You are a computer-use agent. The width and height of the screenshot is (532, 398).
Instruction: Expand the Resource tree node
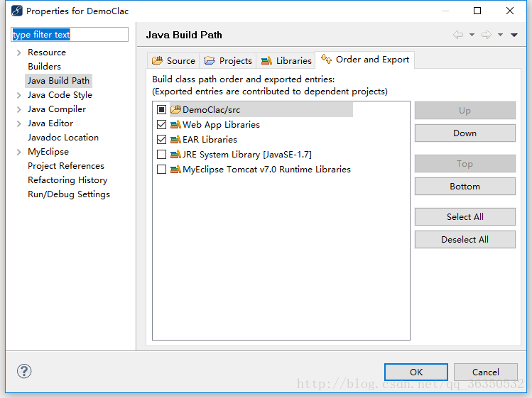point(19,52)
